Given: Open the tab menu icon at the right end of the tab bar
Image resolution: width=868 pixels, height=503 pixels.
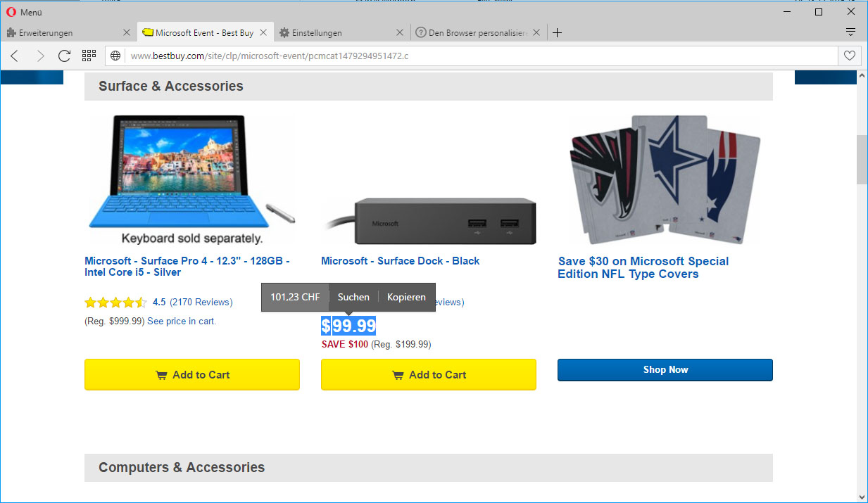Looking at the screenshot, I should tap(850, 32).
